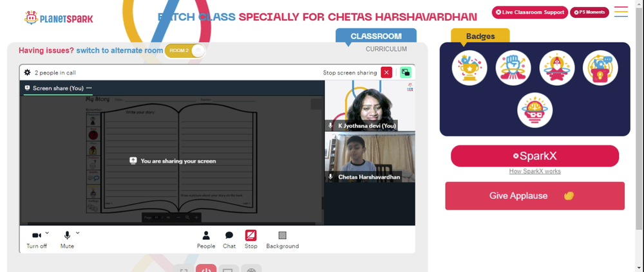Switch to the CLASSROOM tab
644x272 pixels.
(x=376, y=36)
